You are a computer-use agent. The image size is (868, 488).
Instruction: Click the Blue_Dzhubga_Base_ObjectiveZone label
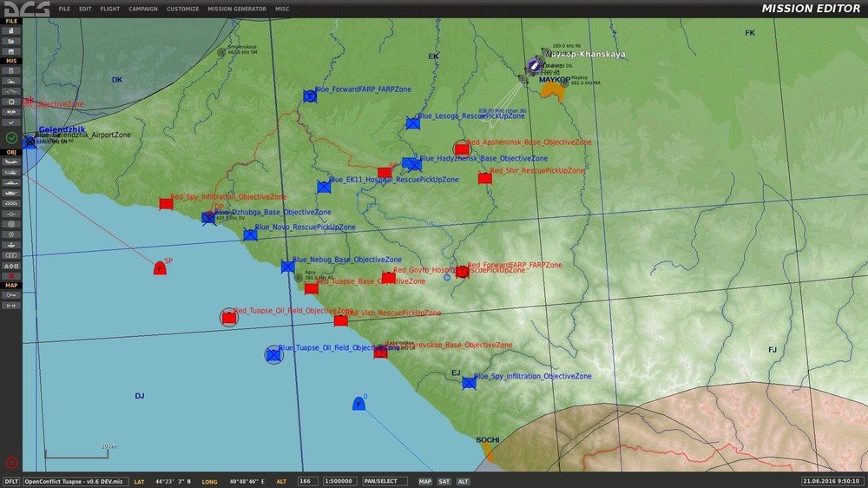point(273,212)
